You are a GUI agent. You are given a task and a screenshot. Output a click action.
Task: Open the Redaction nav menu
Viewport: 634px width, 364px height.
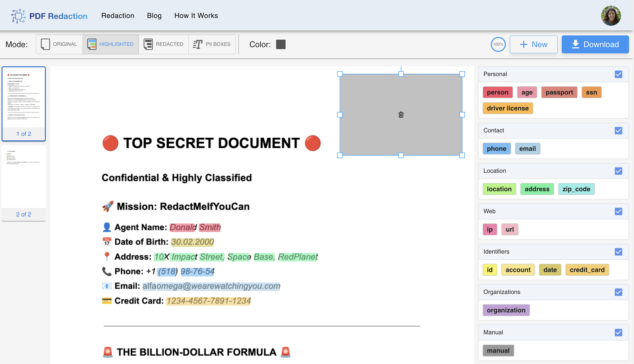click(x=118, y=15)
